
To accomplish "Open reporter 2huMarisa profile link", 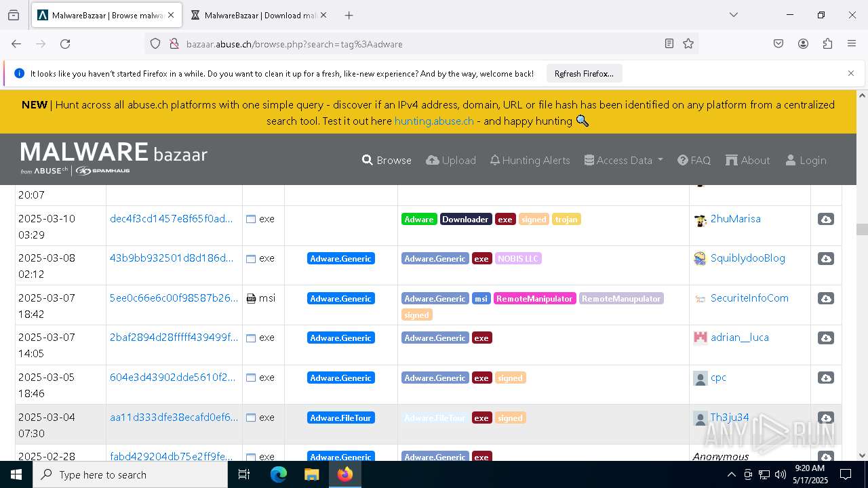I will (x=735, y=219).
